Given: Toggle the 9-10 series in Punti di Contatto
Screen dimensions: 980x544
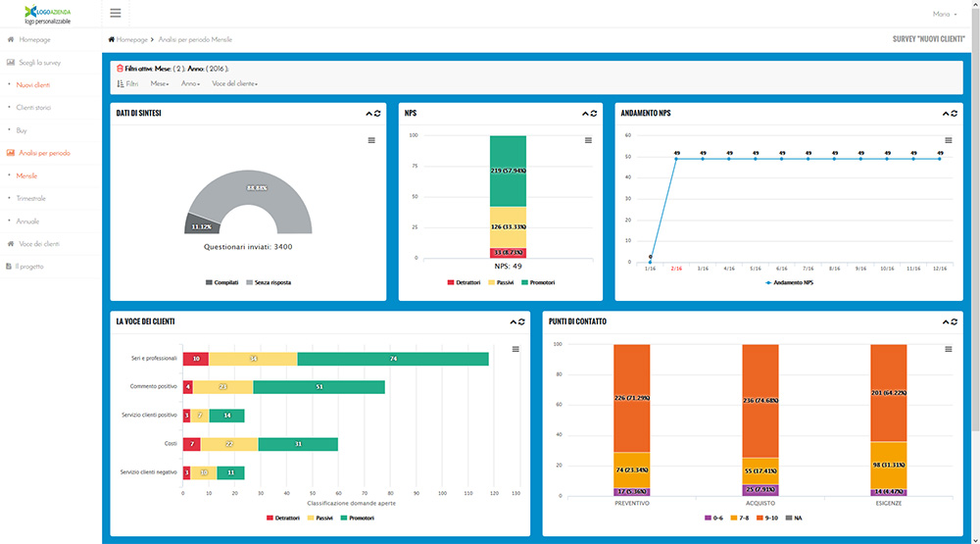Looking at the screenshot, I should pyautogui.click(x=767, y=518).
